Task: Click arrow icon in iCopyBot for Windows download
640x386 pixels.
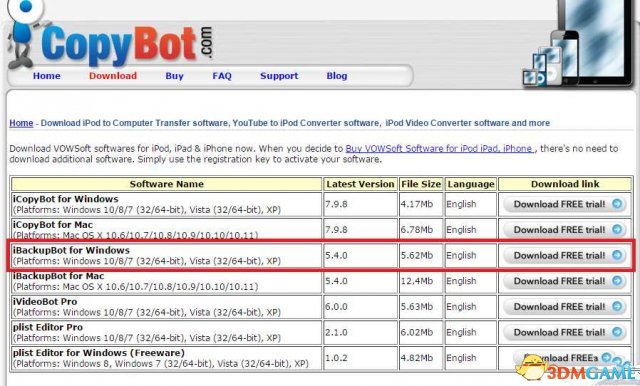Action: 617,204
